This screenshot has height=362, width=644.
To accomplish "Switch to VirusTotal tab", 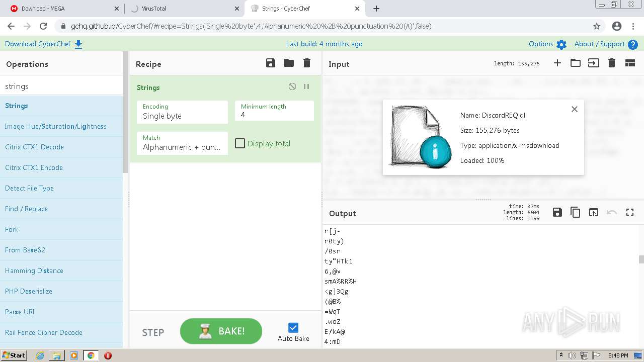I will pyautogui.click(x=184, y=9).
